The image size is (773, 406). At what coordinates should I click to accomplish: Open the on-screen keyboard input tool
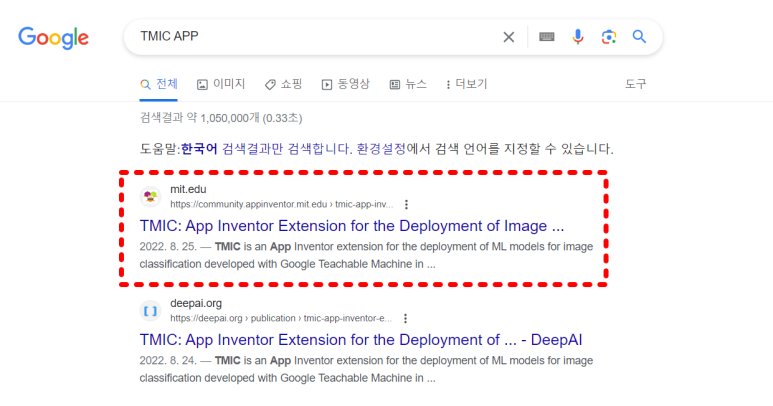pos(547,37)
